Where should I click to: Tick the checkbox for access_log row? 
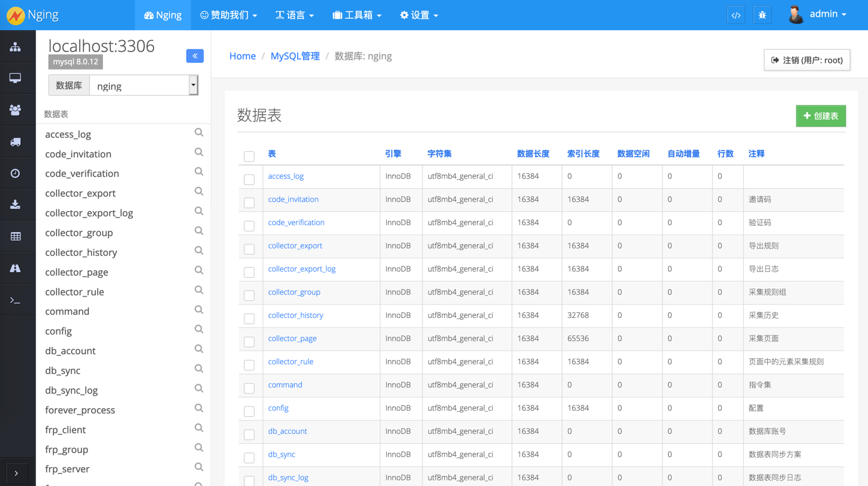(x=249, y=179)
